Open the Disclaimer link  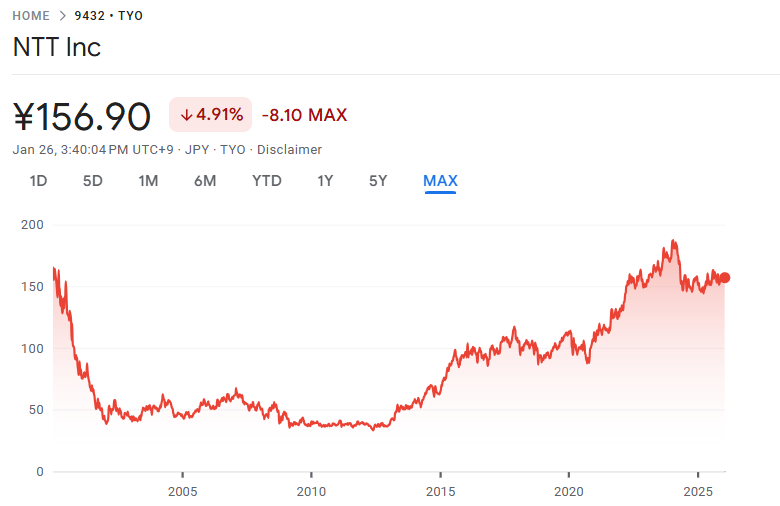(289, 149)
